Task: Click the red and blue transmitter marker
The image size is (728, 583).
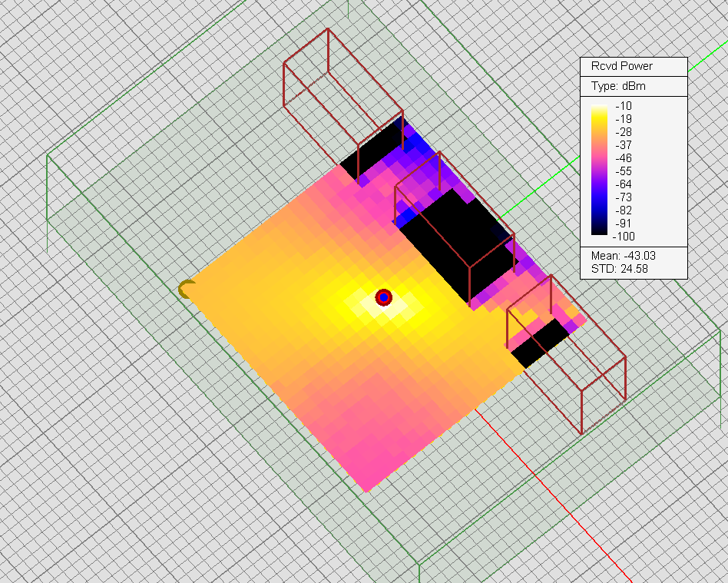Action: point(384,297)
